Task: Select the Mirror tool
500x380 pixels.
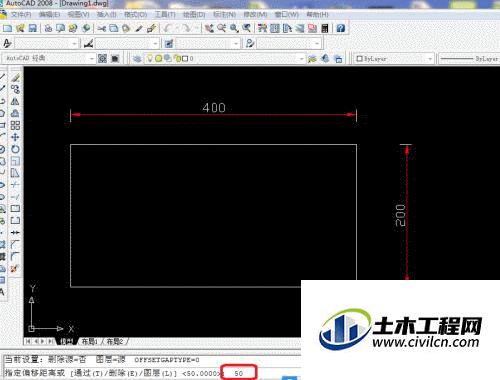Action: (15, 101)
